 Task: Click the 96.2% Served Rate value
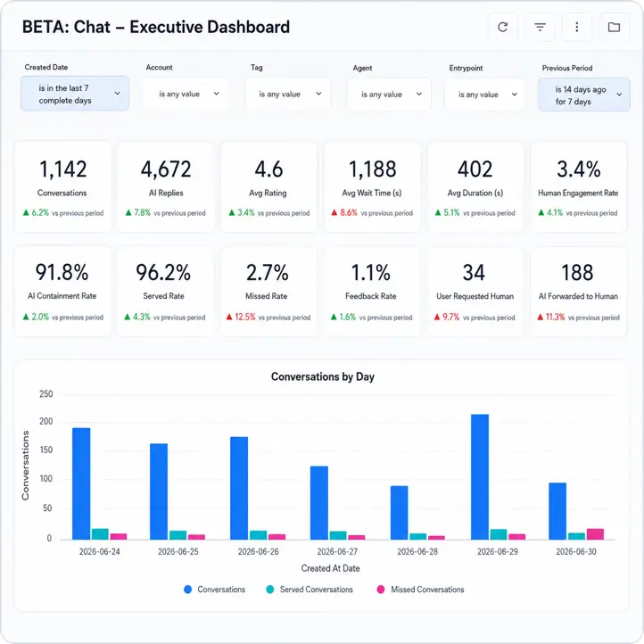(163, 273)
